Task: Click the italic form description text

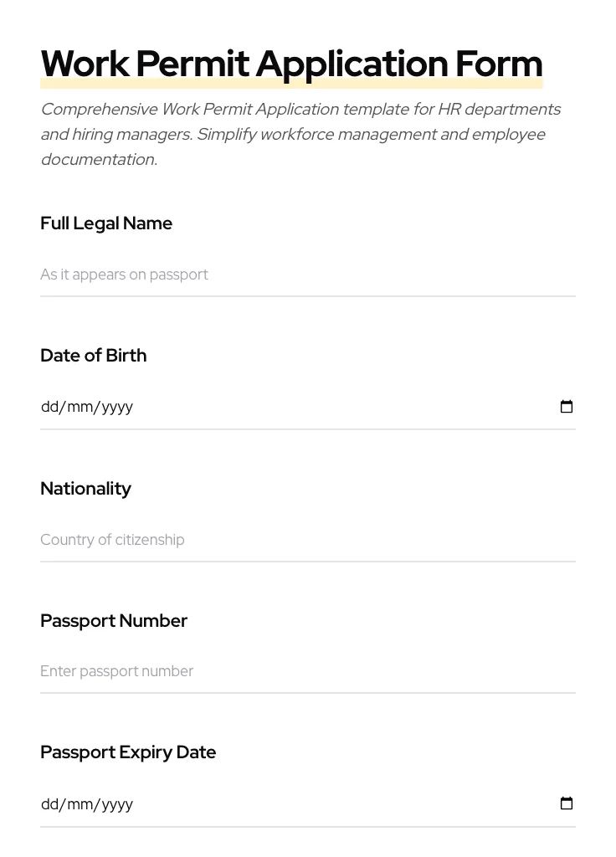Action: (301, 134)
